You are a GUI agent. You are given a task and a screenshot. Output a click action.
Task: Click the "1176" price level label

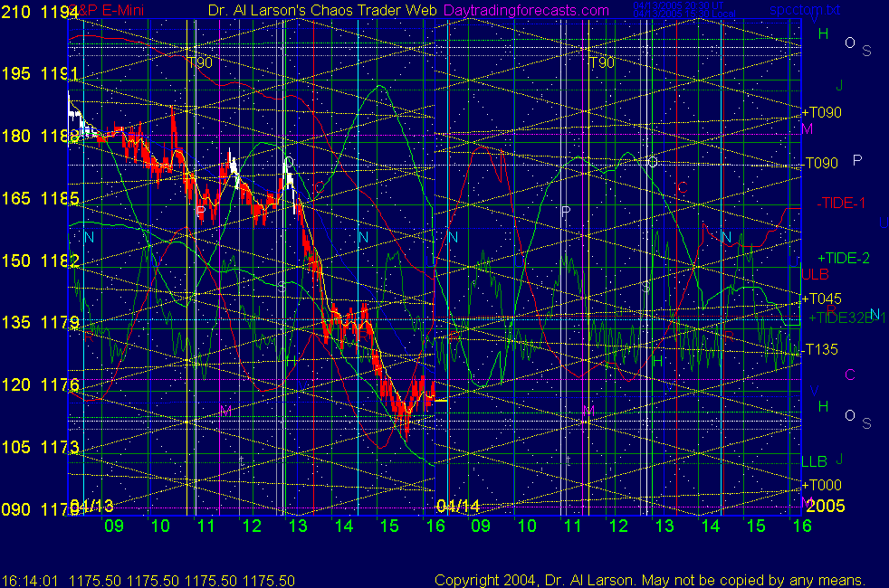coord(60,384)
